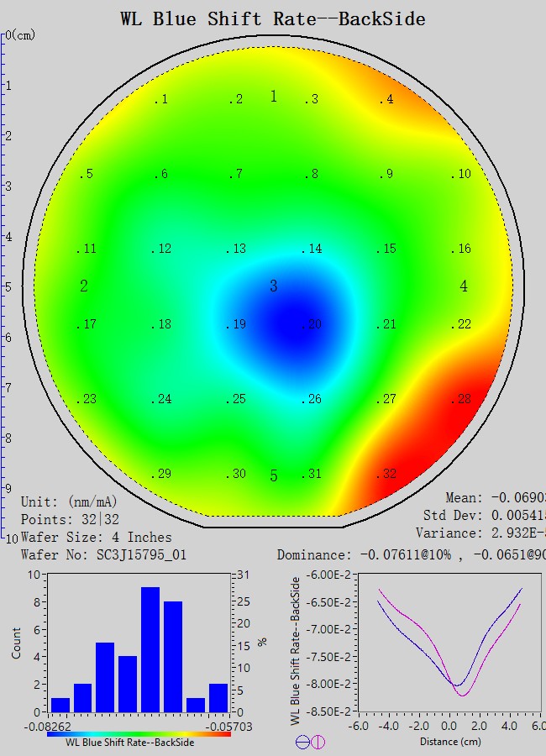Click zone label 4 on right side

(464, 286)
